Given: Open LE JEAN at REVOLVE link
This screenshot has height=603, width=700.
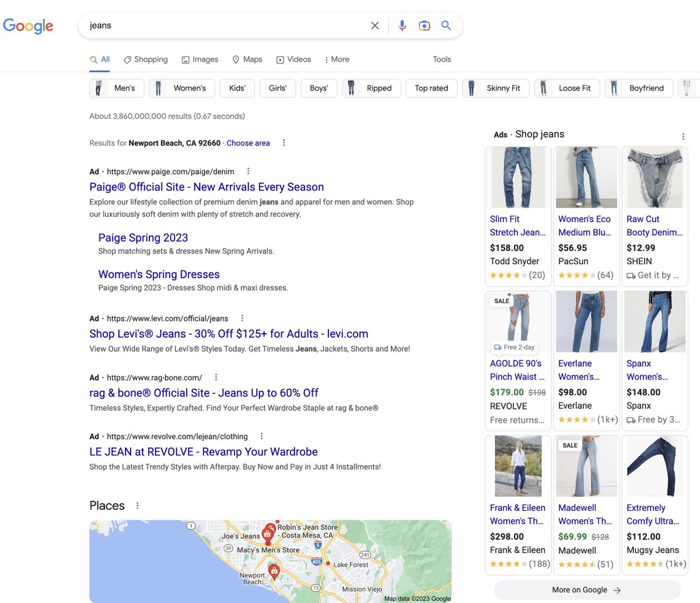Looking at the screenshot, I should tap(204, 452).
